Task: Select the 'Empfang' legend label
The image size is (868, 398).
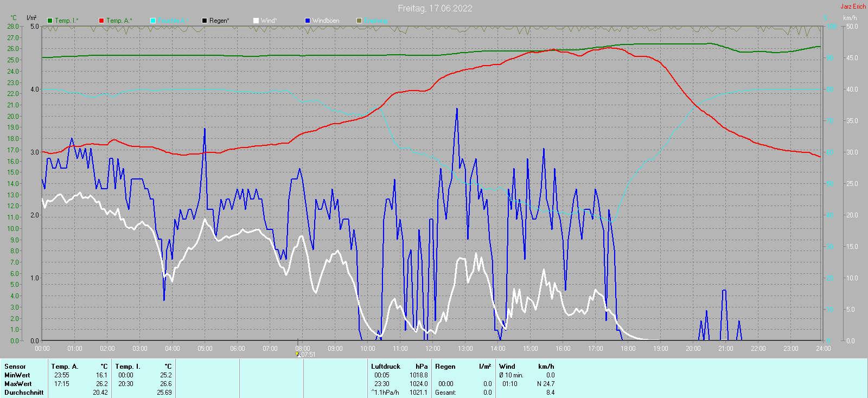Action: pos(376,21)
